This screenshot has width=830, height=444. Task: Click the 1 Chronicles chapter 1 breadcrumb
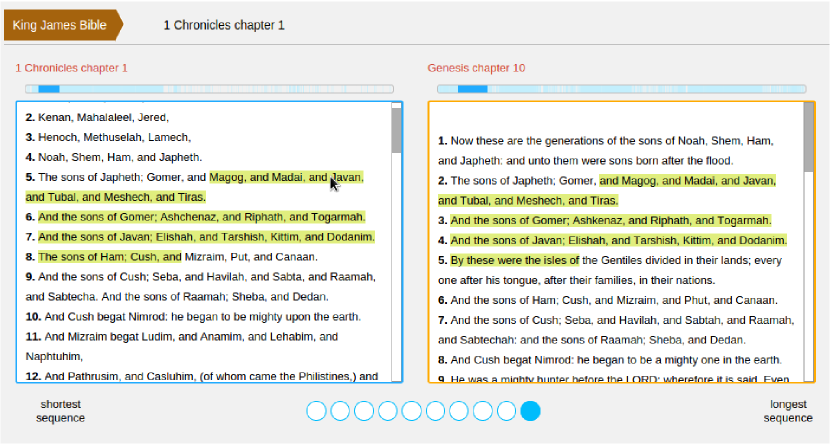tap(224, 25)
